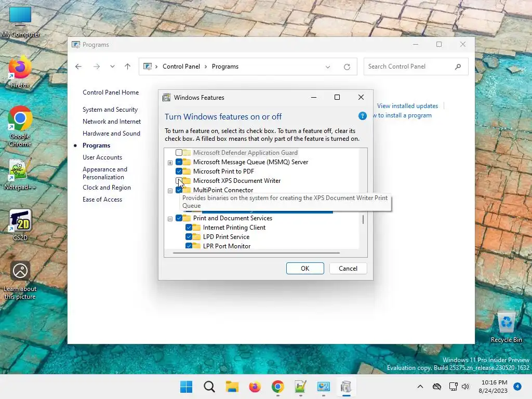
Task: Open File Explorer from the taskbar
Action: (232, 387)
